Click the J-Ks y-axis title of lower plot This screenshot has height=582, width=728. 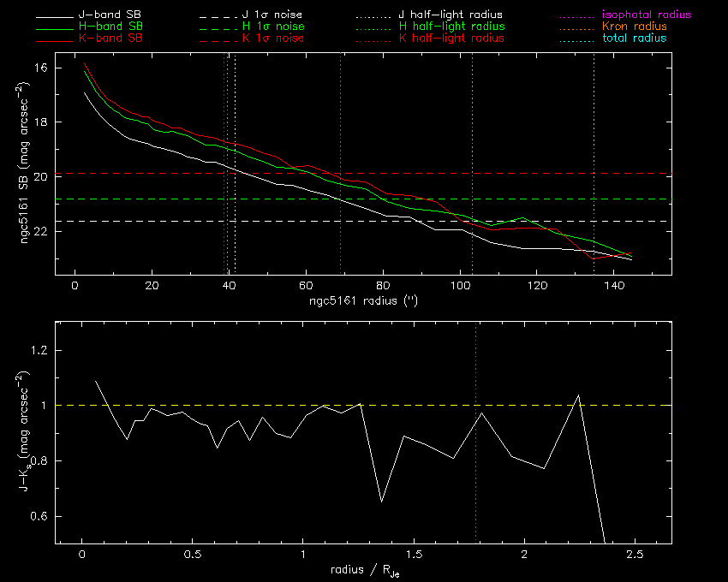pos(30,432)
